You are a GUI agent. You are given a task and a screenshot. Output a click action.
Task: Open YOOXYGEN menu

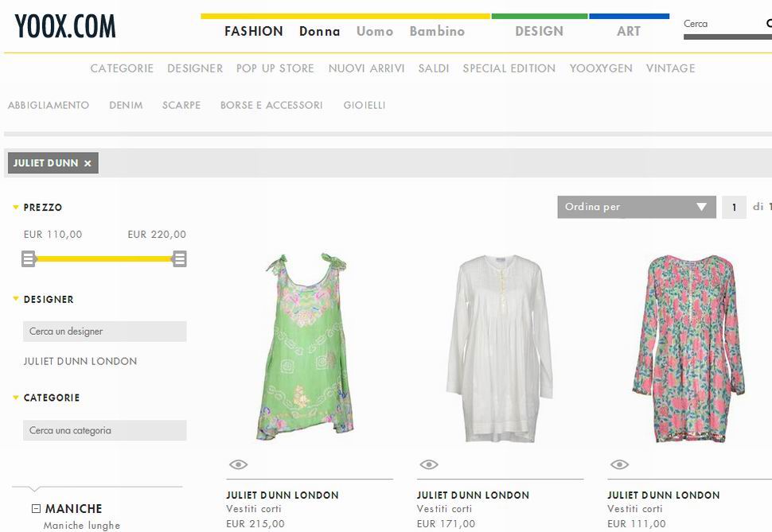pyautogui.click(x=601, y=68)
